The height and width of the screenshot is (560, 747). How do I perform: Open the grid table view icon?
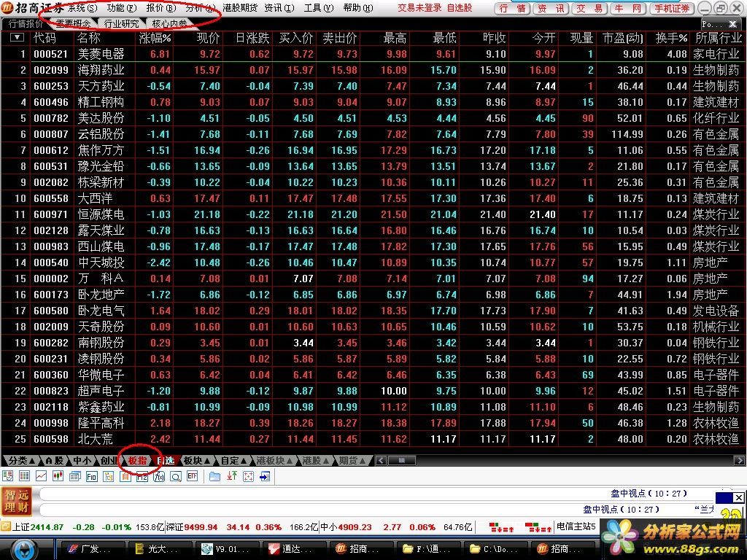click(x=24, y=476)
